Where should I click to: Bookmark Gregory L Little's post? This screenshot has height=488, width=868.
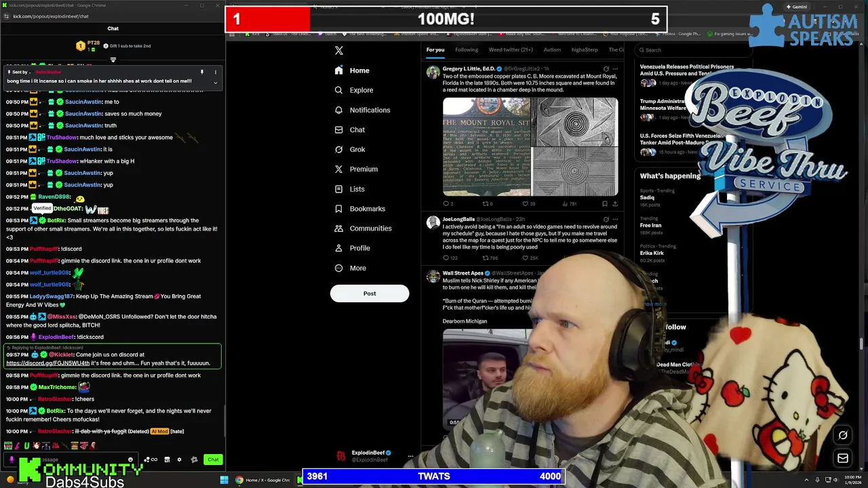tap(605, 203)
